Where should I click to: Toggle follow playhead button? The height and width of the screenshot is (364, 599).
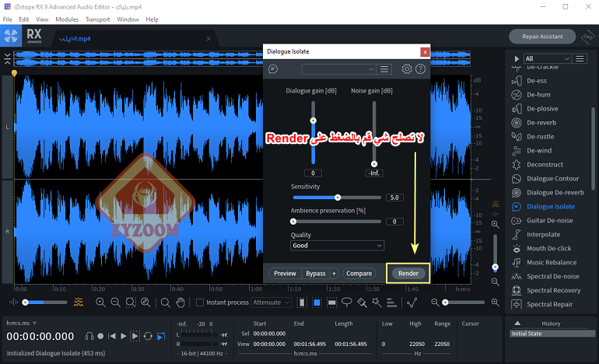(x=161, y=336)
